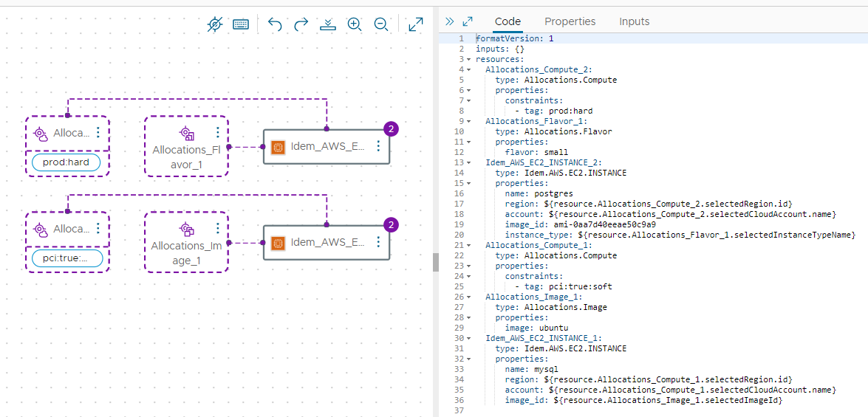The width and height of the screenshot is (868, 417).
Task: Click the zoom out magnifier icon
Action: [381, 24]
